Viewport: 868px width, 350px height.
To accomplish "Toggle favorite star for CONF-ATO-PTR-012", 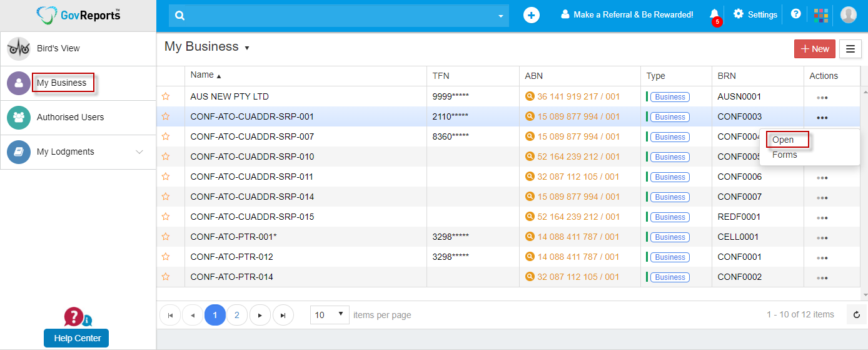I will click(166, 257).
